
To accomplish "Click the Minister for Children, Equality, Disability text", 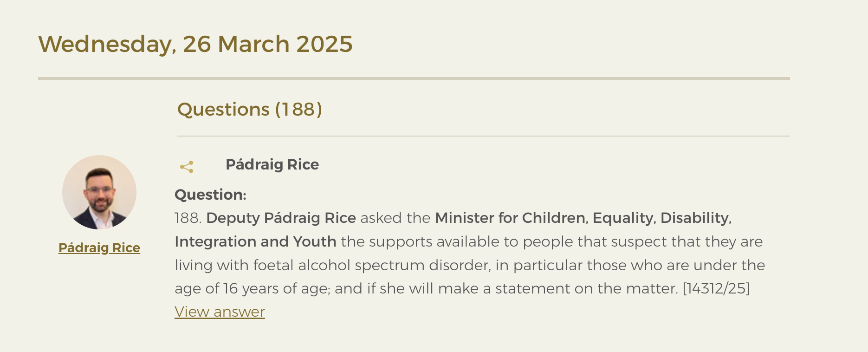I will click(x=583, y=218).
